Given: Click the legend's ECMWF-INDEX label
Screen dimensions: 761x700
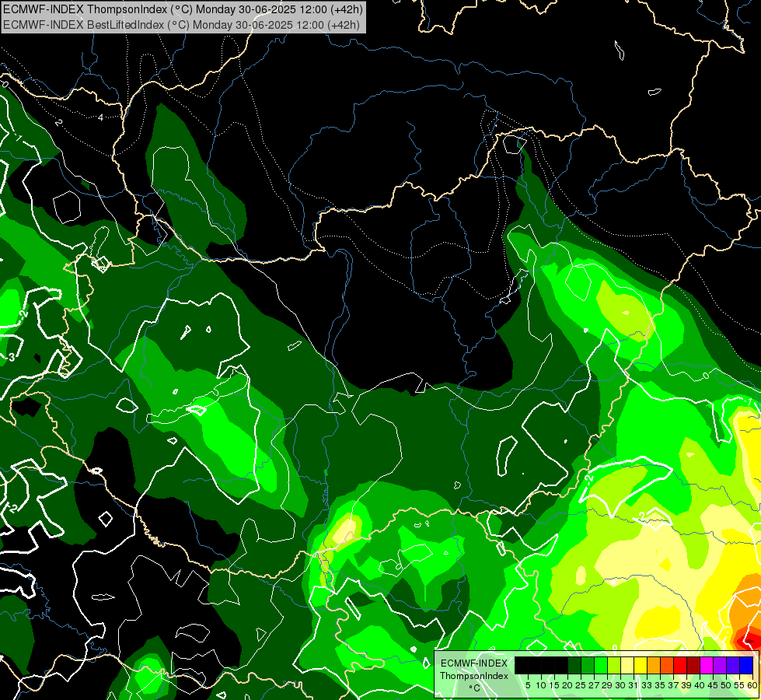Looking at the screenshot, I should (474, 663).
